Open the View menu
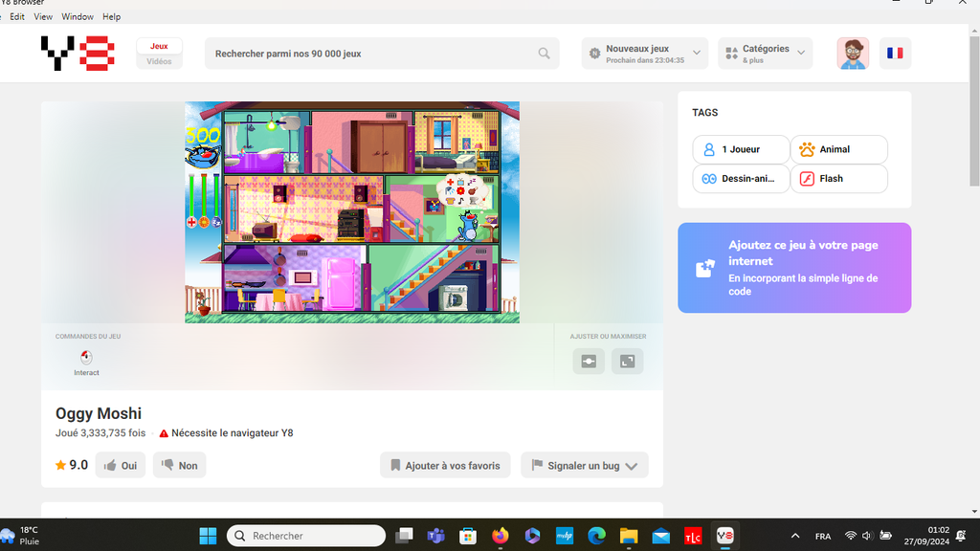Screen dimensions: 980x551 click(x=43, y=17)
